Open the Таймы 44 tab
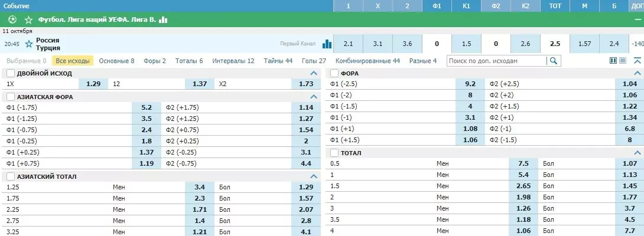Image resolution: width=644 pixels, height=236 pixels. [x=278, y=61]
